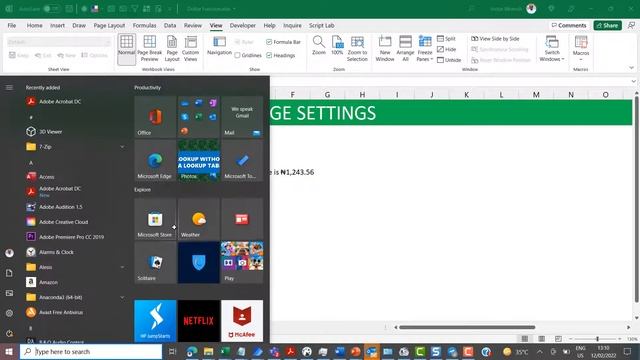Open Custom Views dialog
Image resolution: width=640 pixels, height=360 pixels.
[190, 49]
